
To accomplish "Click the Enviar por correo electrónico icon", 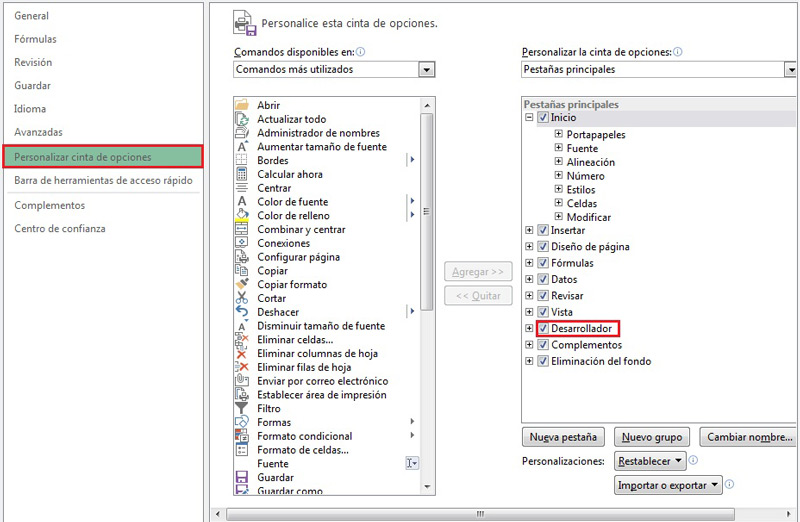I will point(242,381).
